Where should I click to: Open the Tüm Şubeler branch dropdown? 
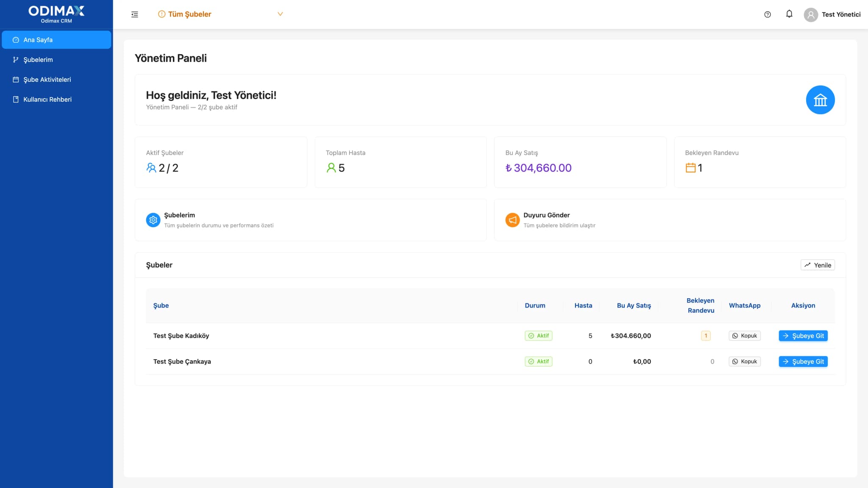pos(220,14)
